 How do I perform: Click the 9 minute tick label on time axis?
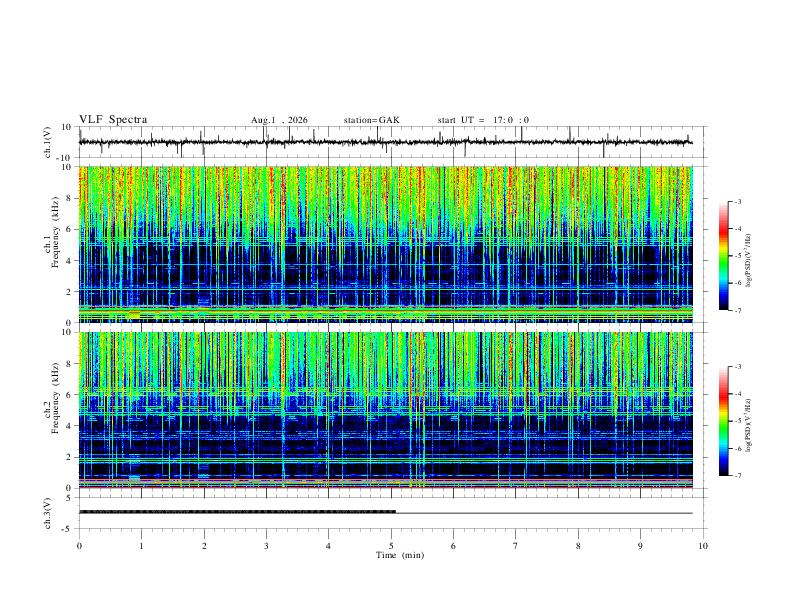(x=640, y=546)
